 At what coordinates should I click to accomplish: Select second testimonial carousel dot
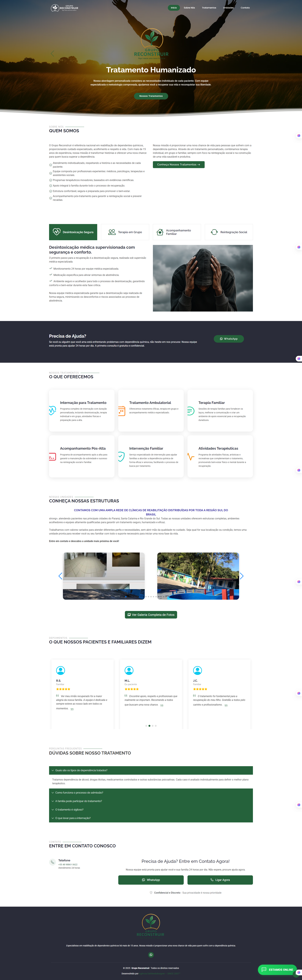pyautogui.click(x=149, y=725)
